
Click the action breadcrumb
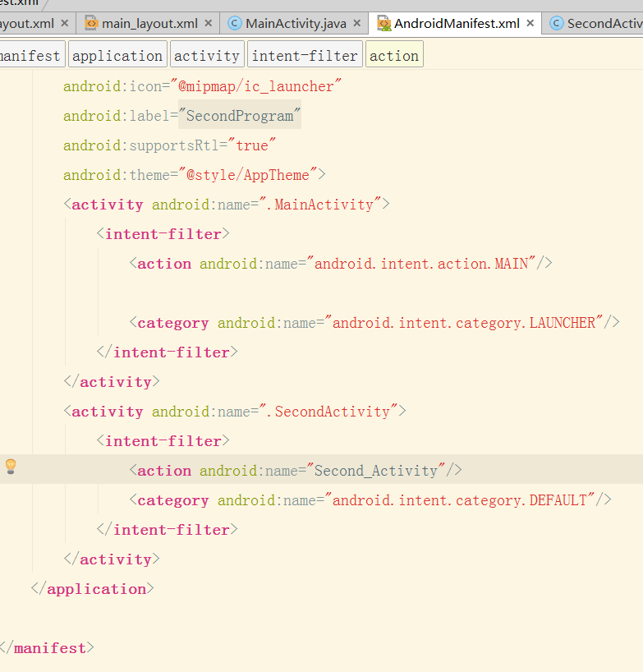[394, 56]
